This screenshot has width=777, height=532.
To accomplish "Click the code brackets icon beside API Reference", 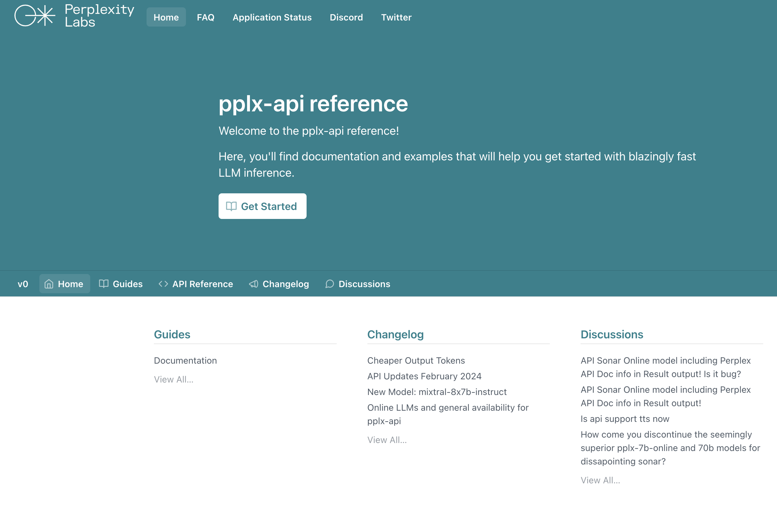I will pyautogui.click(x=163, y=284).
